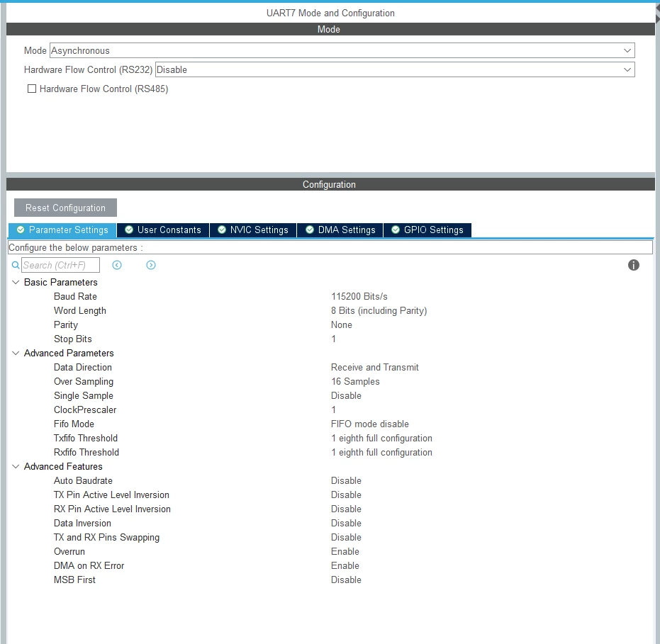Select the Stop Bits value

(333, 339)
